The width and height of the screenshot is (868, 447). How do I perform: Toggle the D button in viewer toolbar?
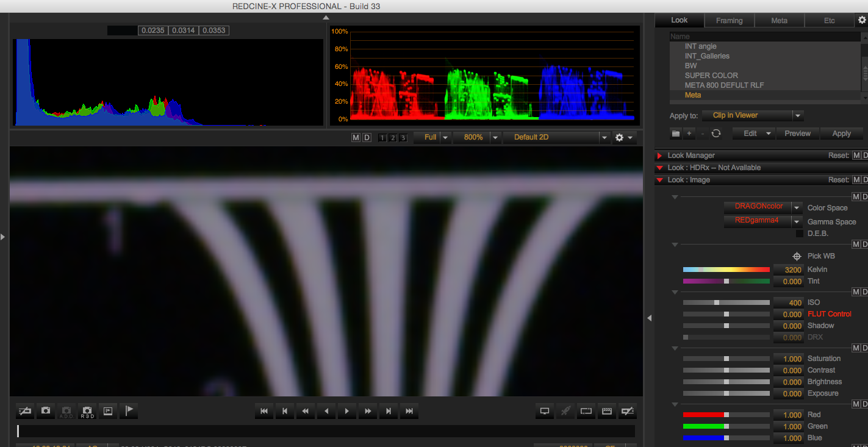click(367, 138)
